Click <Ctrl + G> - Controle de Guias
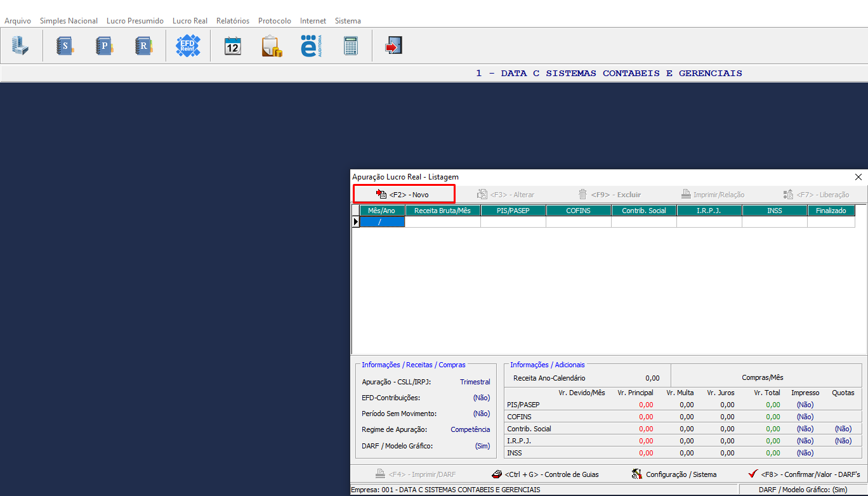The height and width of the screenshot is (496, 868). (x=546, y=474)
